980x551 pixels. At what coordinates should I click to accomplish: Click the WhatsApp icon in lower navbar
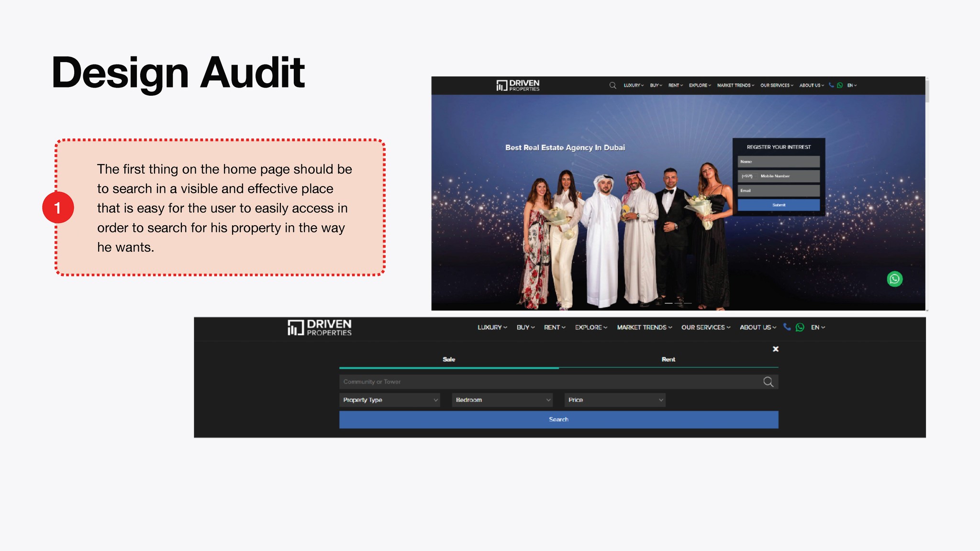click(x=800, y=327)
